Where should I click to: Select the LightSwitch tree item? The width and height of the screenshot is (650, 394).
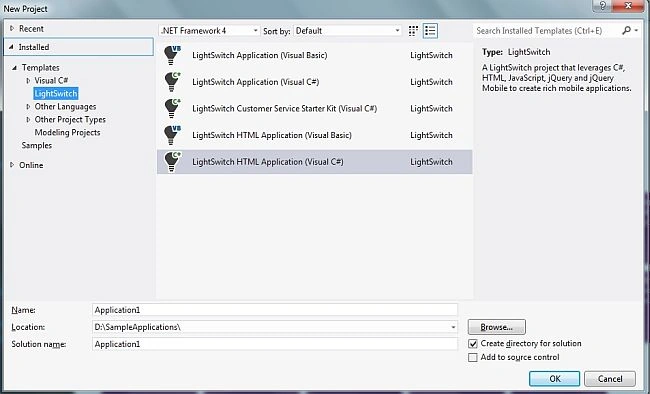pyautogui.click(x=56, y=93)
